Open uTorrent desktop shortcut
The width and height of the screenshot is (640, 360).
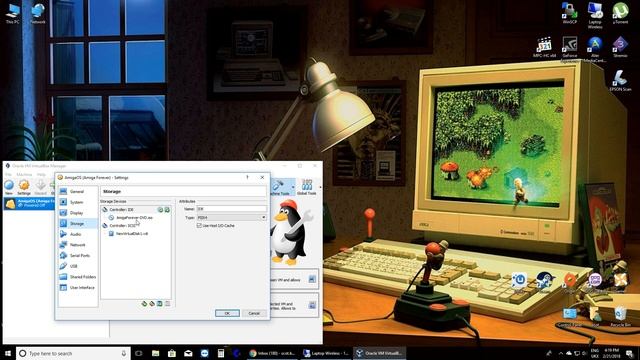click(620, 13)
